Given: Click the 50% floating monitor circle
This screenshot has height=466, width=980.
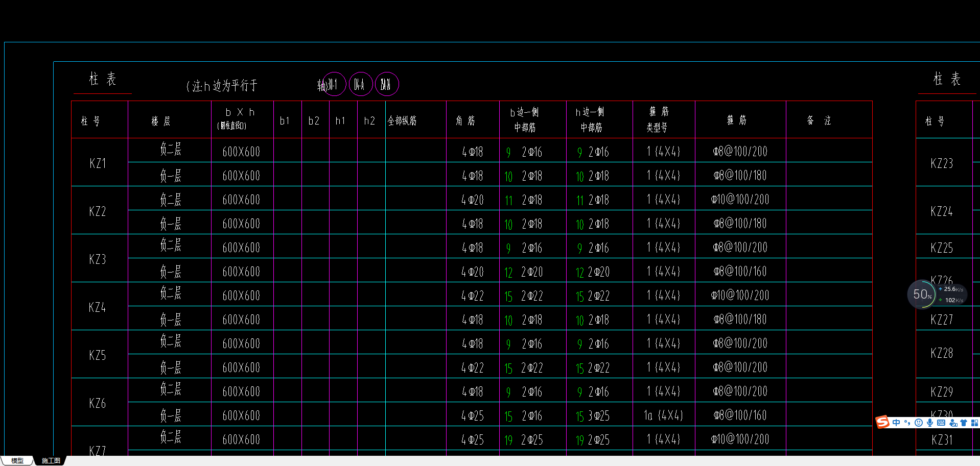Looking at the screenshot, I should click(922, 294).
